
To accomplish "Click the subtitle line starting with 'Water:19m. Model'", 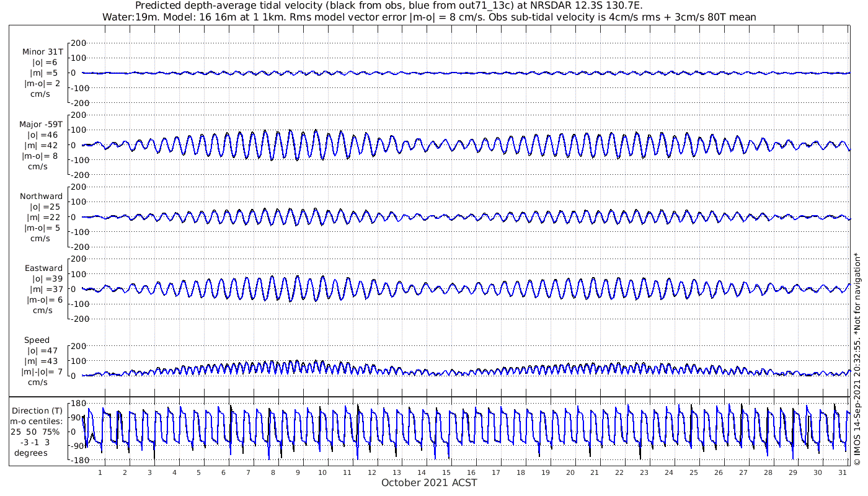I will tap(429, 17).
